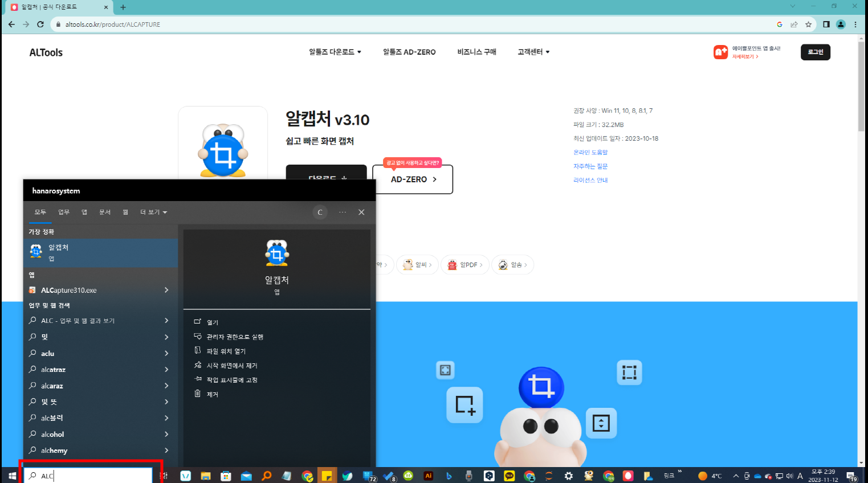The height and width of the screenshot is (483, 868).
Task: Open the 고객센터 dropdown menu
Action: click(x=533, y=52)
